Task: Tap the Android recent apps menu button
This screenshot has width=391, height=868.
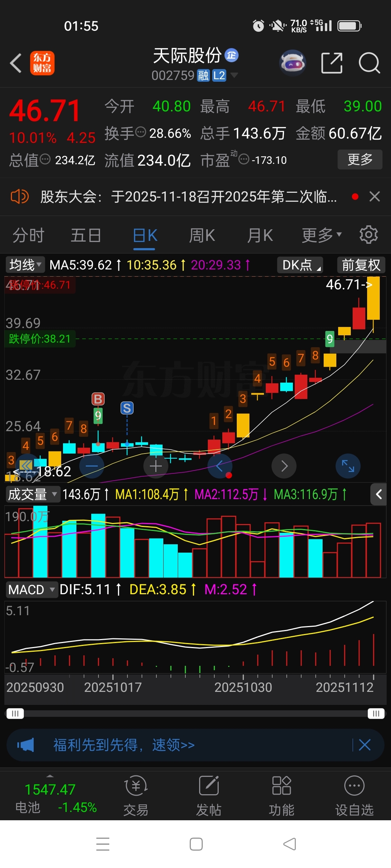Action: (x=103, y=844)
